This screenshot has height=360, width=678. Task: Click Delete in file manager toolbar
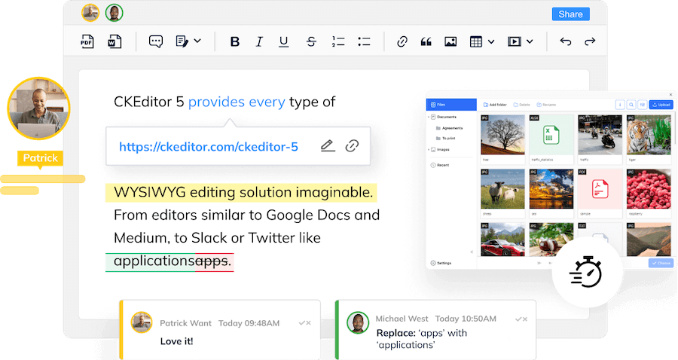pyautogui.click(x=522, y=105)
